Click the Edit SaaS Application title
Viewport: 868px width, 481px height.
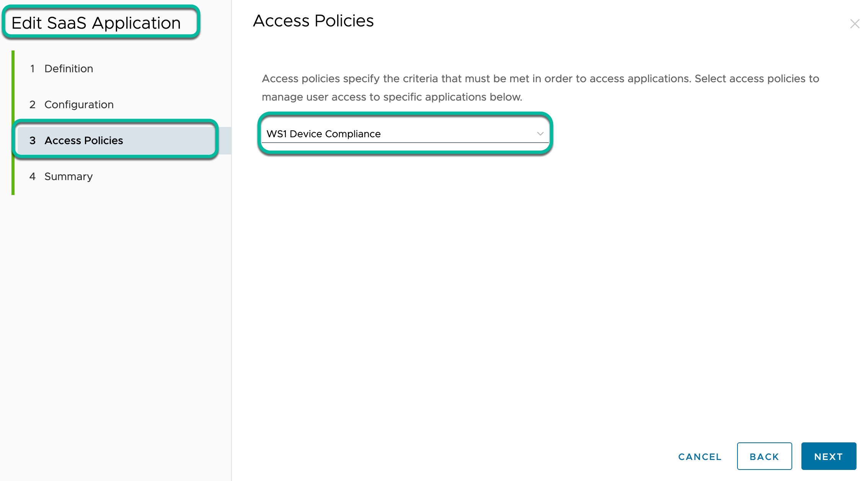point(96,23)
